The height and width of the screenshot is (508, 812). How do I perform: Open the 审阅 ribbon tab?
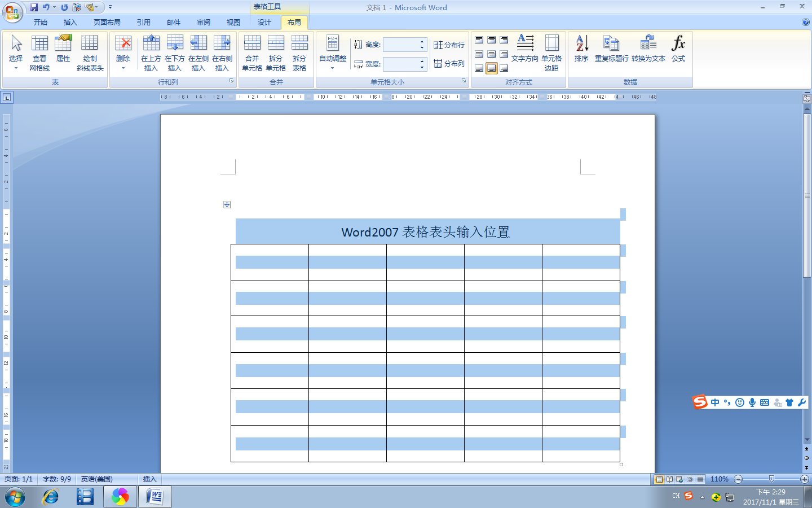(x=203, y=22)
